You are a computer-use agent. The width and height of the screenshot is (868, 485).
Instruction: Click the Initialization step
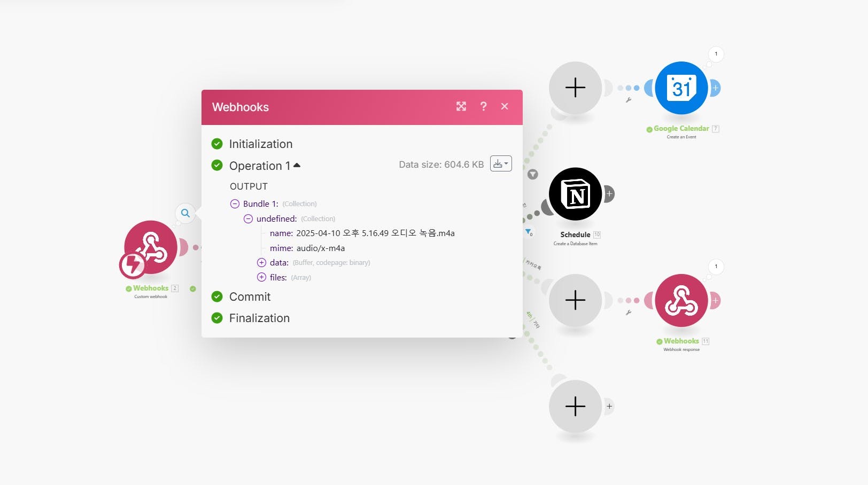point(260,144)
